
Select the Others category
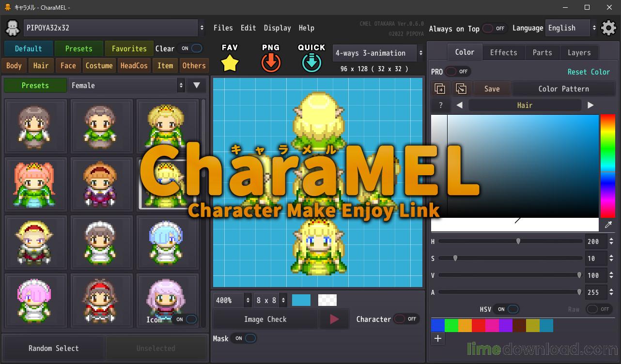(194, 65)
